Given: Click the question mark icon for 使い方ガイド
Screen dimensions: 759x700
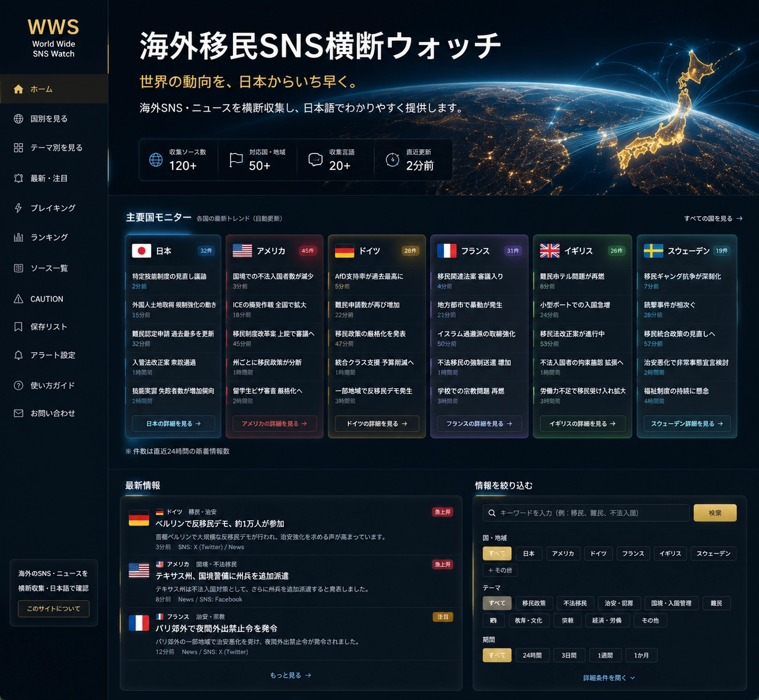Looking at the screenshot, I should [x=19, y=385].
